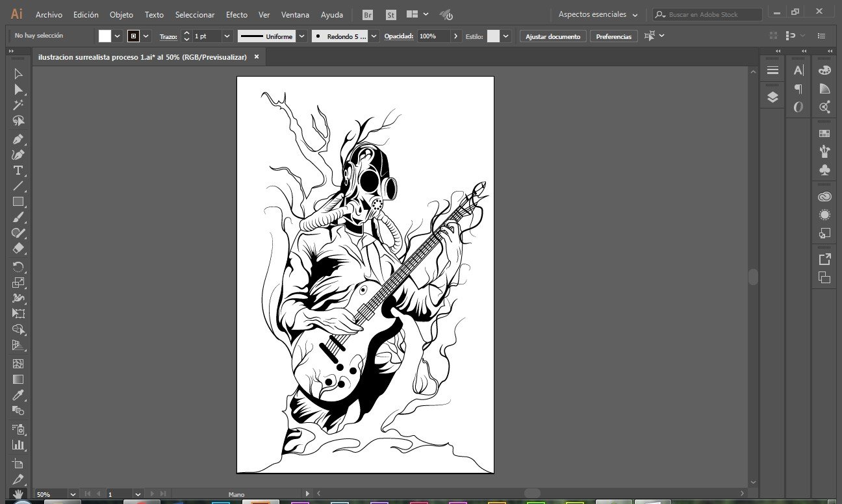Screen dimensions: 842x504
Task: Open the Swatches panel icon
Action: coord(824,133)
